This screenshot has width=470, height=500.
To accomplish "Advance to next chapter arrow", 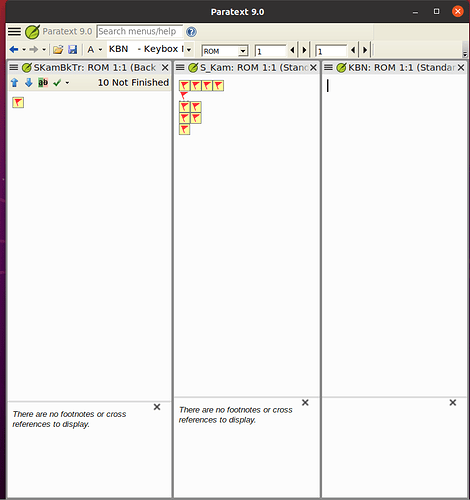I will coord(304,50).
